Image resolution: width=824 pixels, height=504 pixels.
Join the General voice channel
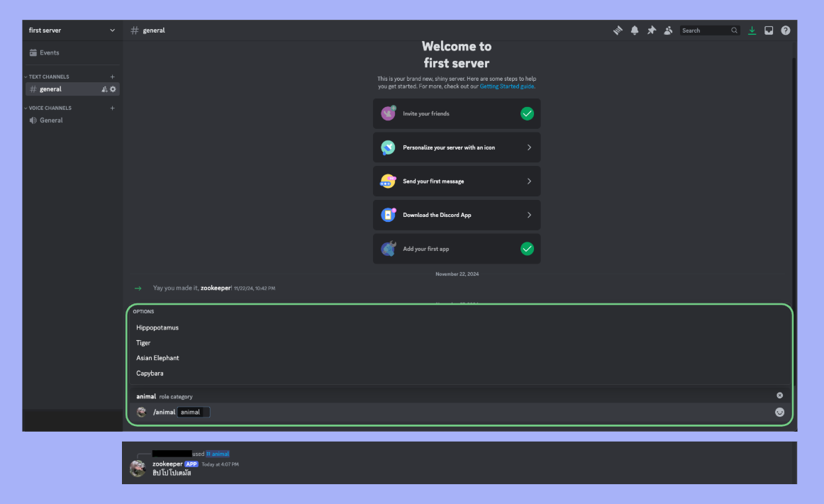coord(51,121)
